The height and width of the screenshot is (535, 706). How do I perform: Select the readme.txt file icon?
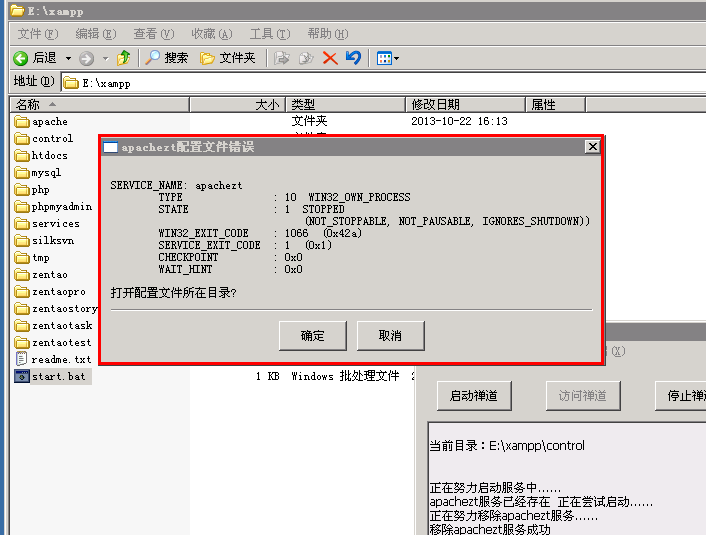pos(21,359)
